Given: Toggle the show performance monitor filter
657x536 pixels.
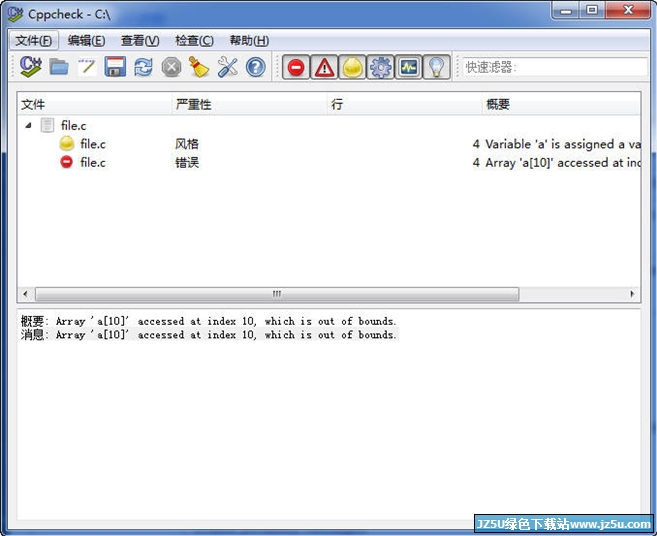Looking at the screenshot, I should pos(409,67).
